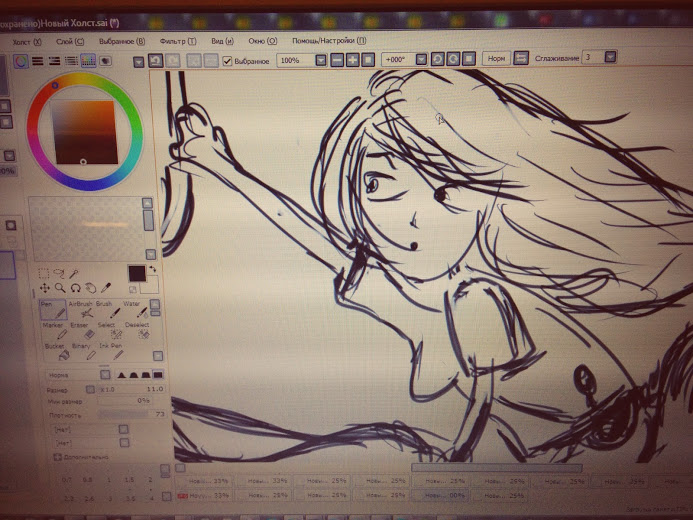
Task: Select the Pen brush tool
Action: [x=52, y=309]
